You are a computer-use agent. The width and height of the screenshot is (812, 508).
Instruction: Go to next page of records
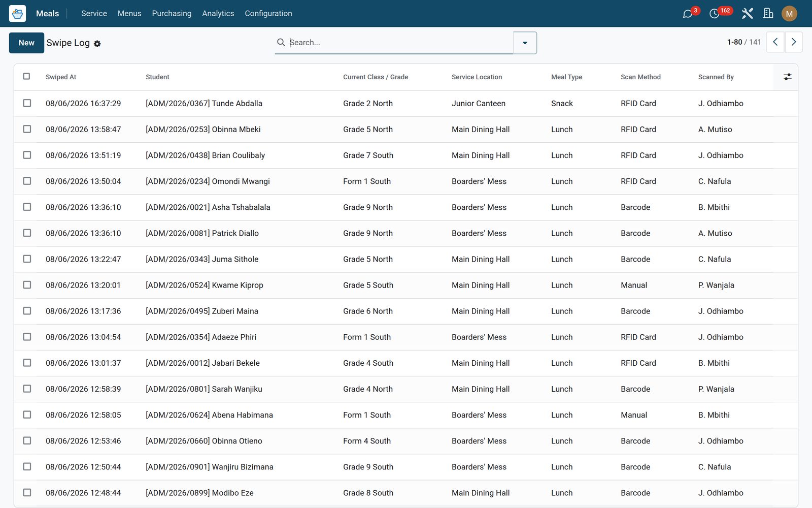click(x=794, y=42)
